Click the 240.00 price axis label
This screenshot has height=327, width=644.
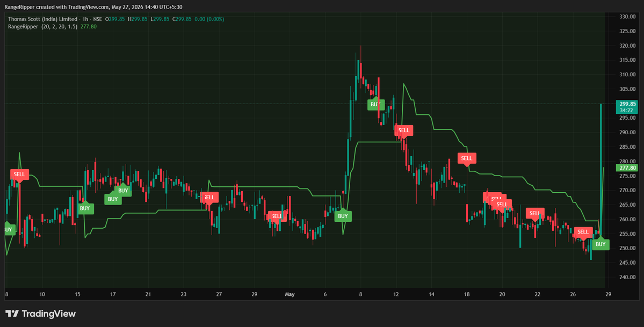pyautogui.click(x=627, y=277)
